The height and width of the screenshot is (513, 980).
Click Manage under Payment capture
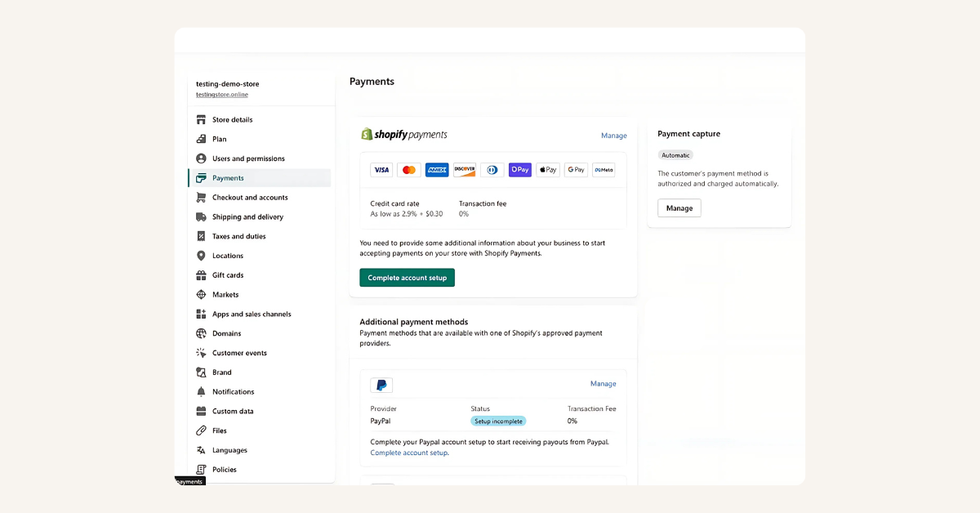[x=679, y=207]
